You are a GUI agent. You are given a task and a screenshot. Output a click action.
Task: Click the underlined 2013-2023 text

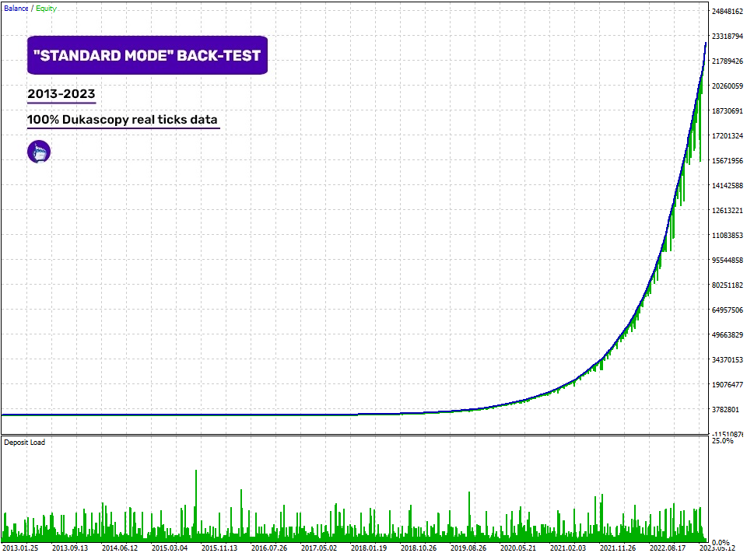[x=61, y=94]
